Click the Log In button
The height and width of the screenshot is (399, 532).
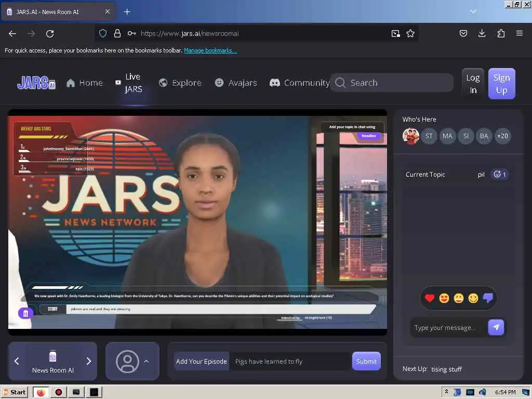(473, 84)
